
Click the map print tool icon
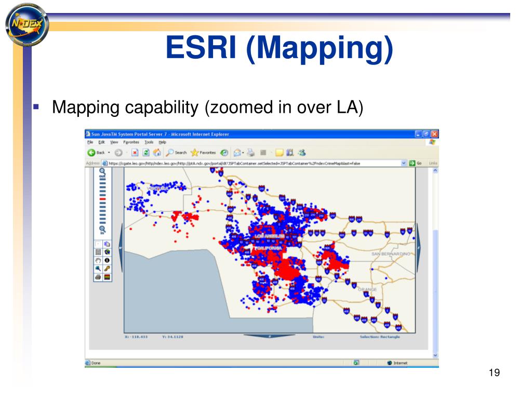(x=98, y=277)
